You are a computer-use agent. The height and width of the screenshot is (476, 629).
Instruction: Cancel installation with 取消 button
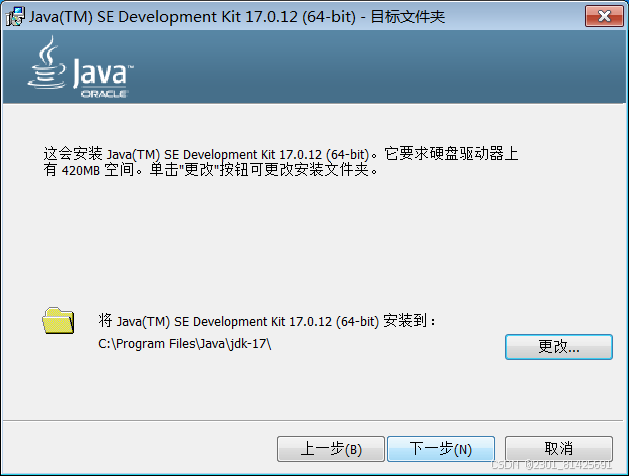click(558, 449)
